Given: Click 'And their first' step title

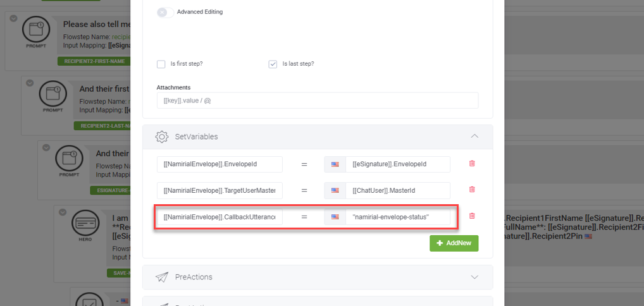Looking at the screenshot, I should (105, 89).
